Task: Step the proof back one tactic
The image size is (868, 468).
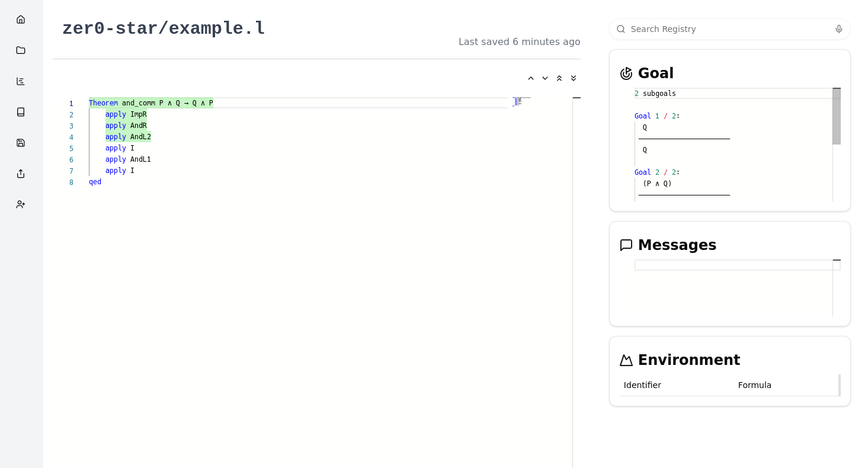Action: click(530, 78)
